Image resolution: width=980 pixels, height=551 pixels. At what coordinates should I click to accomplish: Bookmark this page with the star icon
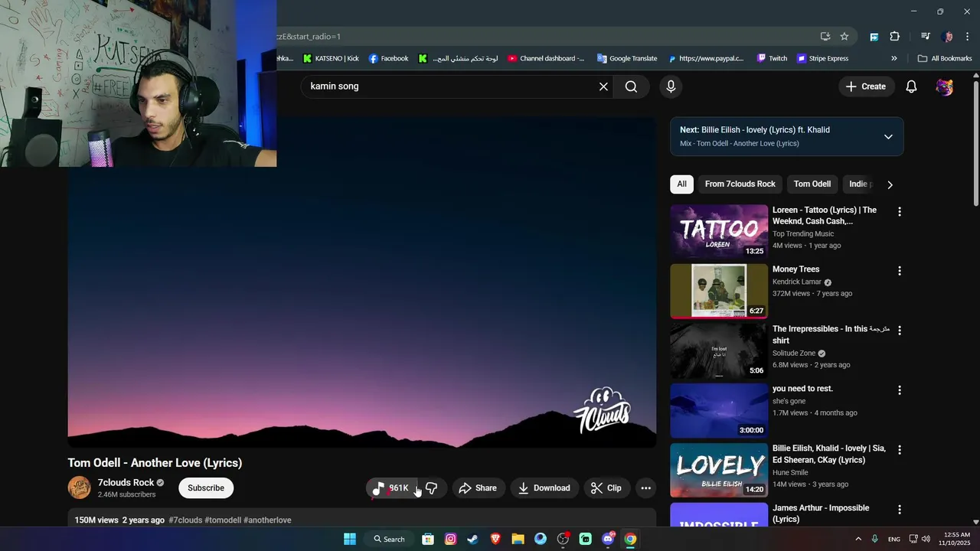[844, 37]
